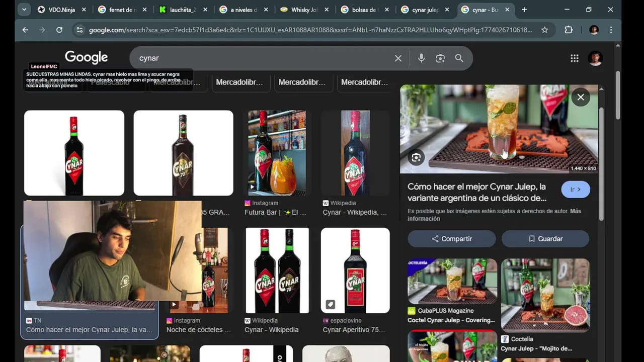This screenshot has height=362, width=644.
Task: Switch to the fernet de tab
Action: pos(123,10)
